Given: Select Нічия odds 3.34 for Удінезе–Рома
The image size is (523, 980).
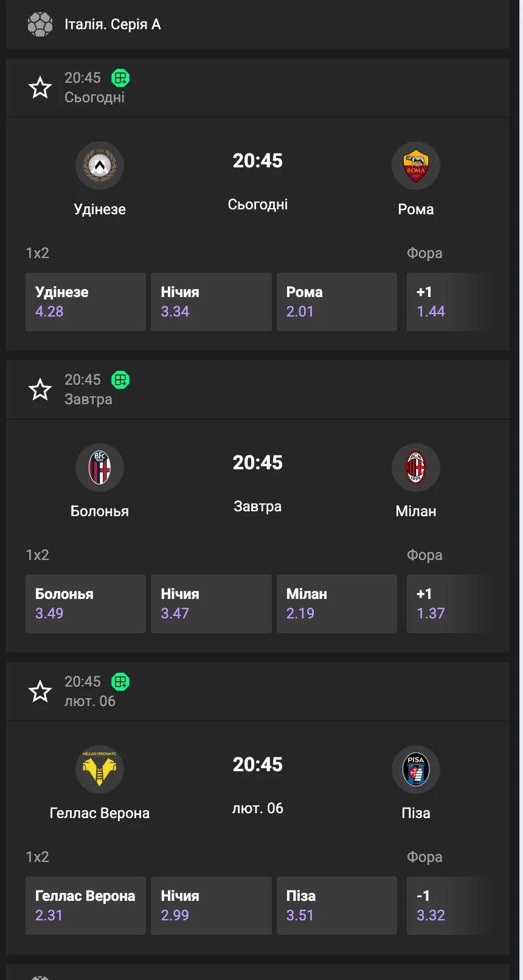Looking at the screenshot, I should click(211, 302).
